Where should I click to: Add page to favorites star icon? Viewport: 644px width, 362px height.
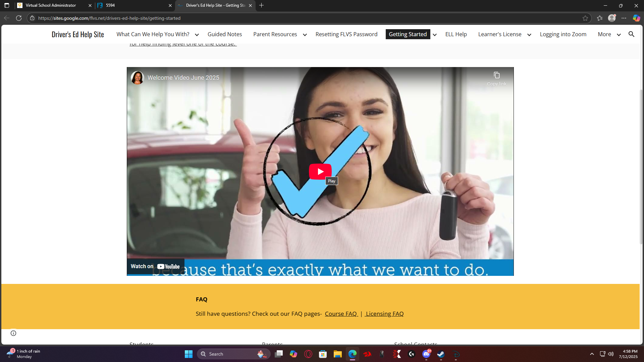click(x=585, y=18)
